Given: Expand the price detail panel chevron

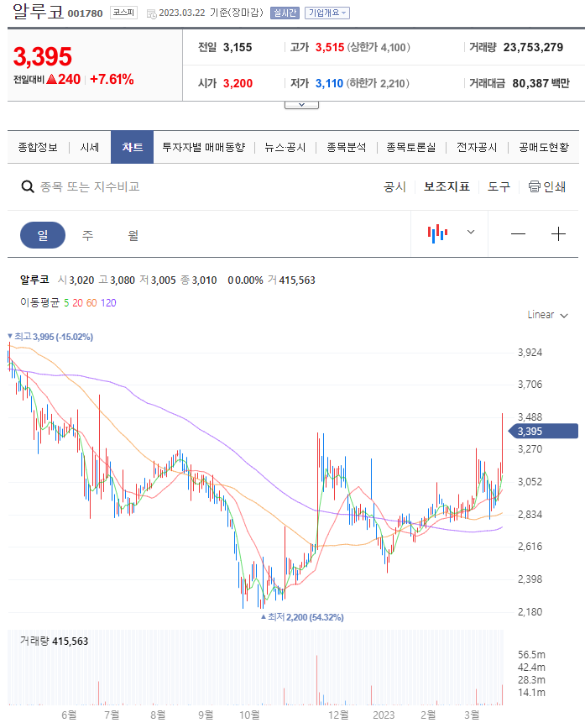Looking at the screenshot, I should 301,105.
